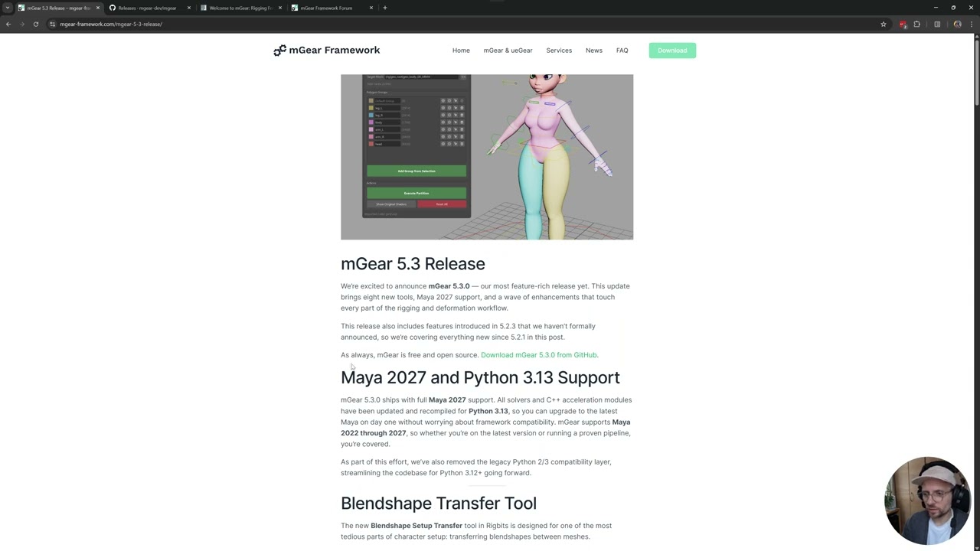Open the Services menu item
Screen dimensions: 980x551
pos(559,51)
